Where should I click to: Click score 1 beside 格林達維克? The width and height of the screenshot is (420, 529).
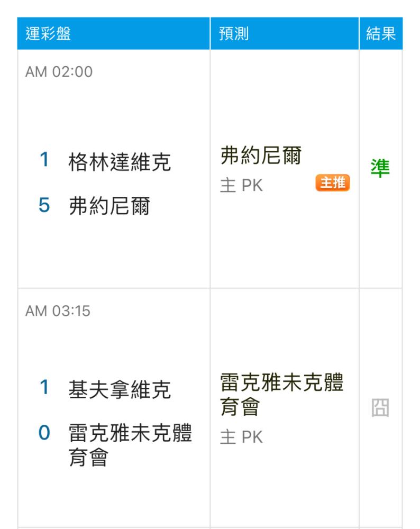pyautogui.click(x=44, y=159)
